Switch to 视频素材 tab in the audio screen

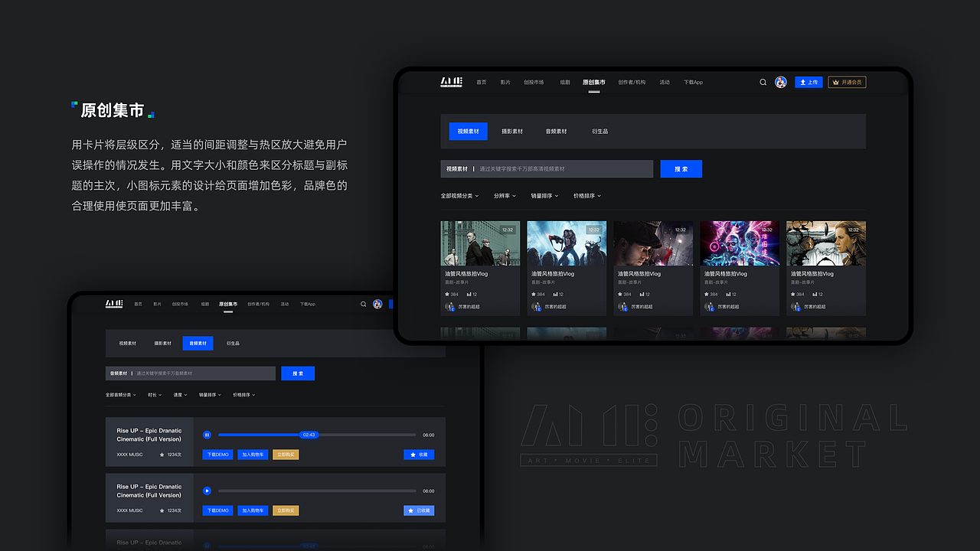128,344
